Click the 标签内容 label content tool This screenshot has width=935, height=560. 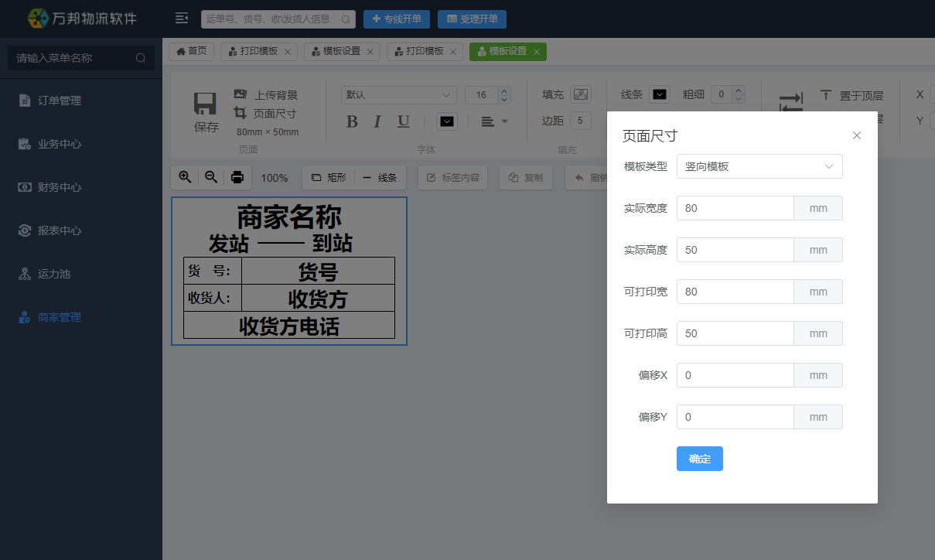click(453, 177)
